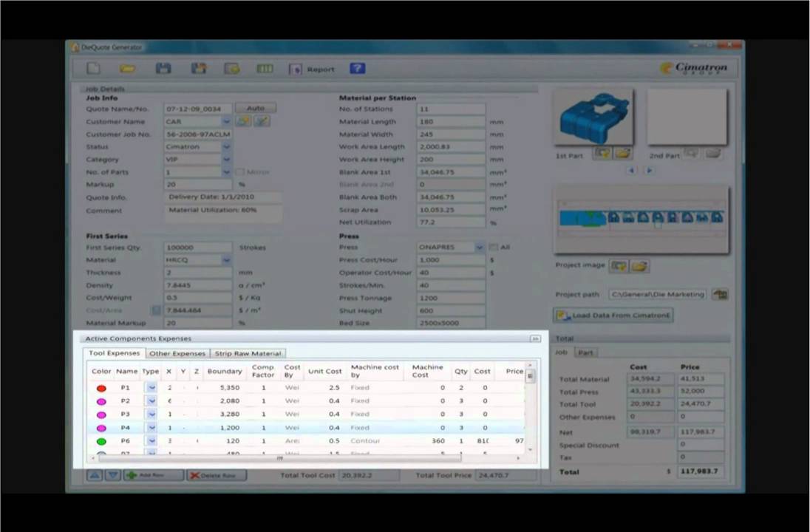
Task: Open the Type dropdown in row P6
Action: coord(152,441)
